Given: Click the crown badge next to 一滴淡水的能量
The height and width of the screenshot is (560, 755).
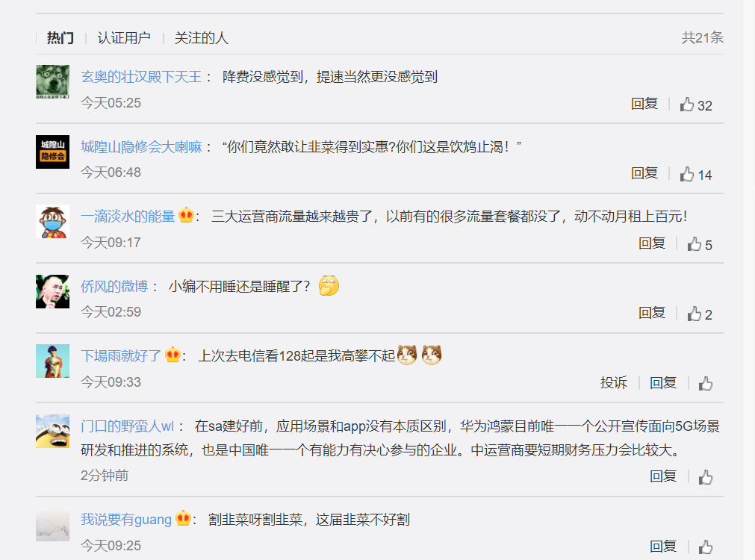Looking at the screenshot, I should [x=186, y=215].
